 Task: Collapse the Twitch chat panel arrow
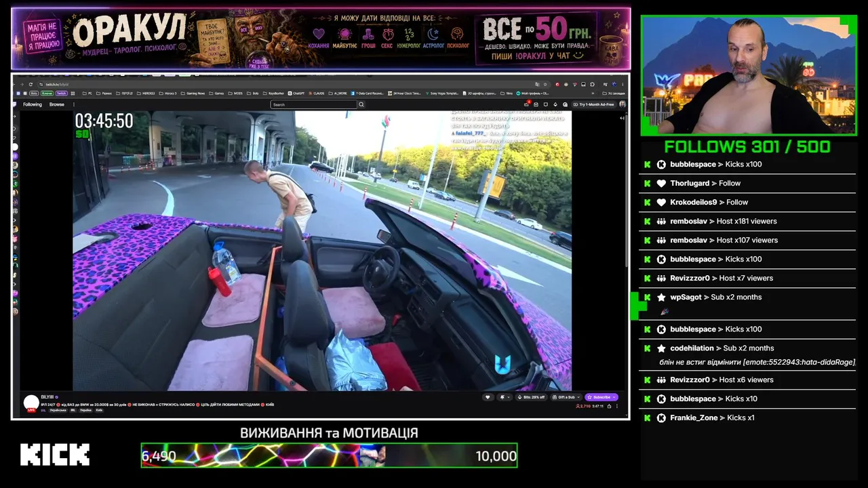tap(623, 118)
